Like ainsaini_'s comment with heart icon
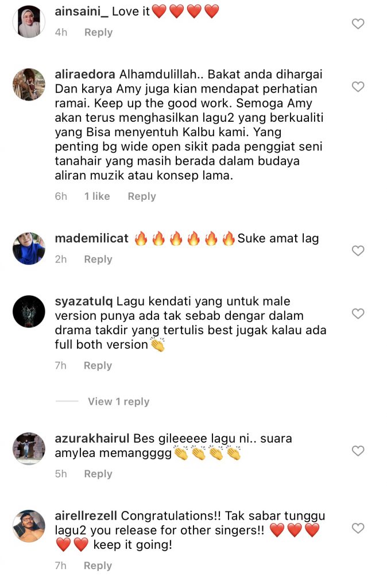 [358, 24]
